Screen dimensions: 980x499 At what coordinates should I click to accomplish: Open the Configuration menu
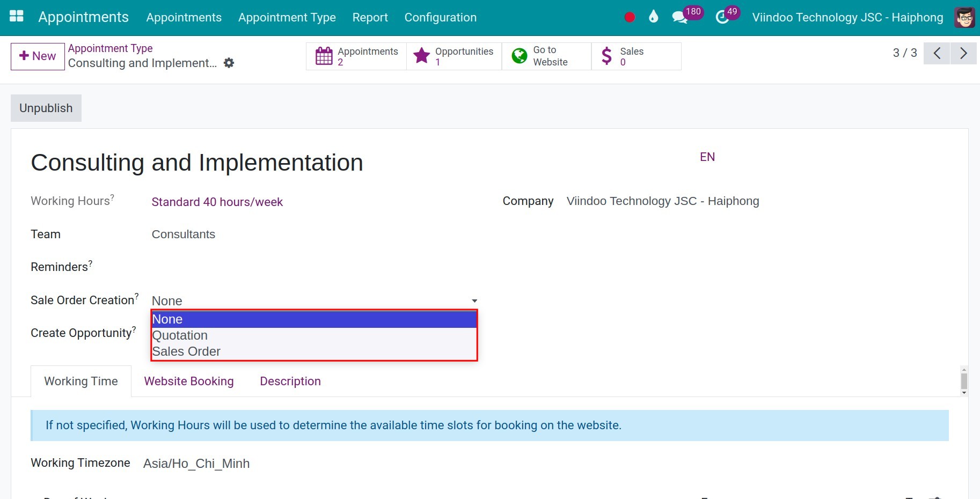pyautogui.click(x=441, y=17)
